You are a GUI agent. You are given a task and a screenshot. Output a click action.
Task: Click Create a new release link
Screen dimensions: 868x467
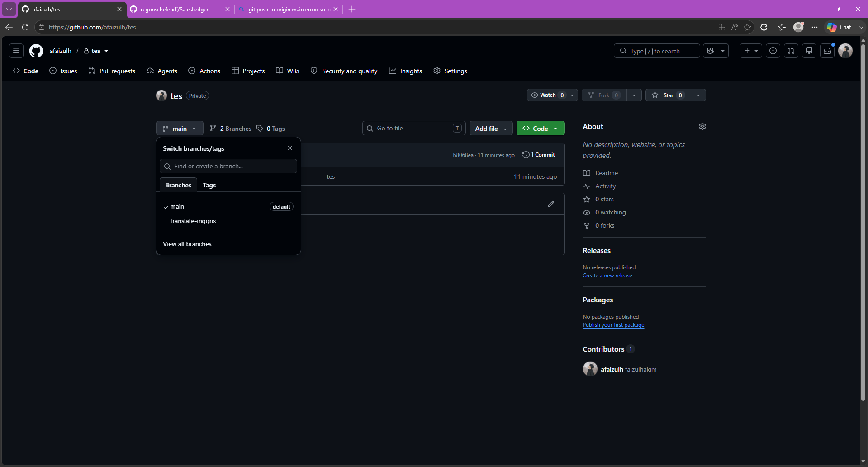(x=607, y=276)
